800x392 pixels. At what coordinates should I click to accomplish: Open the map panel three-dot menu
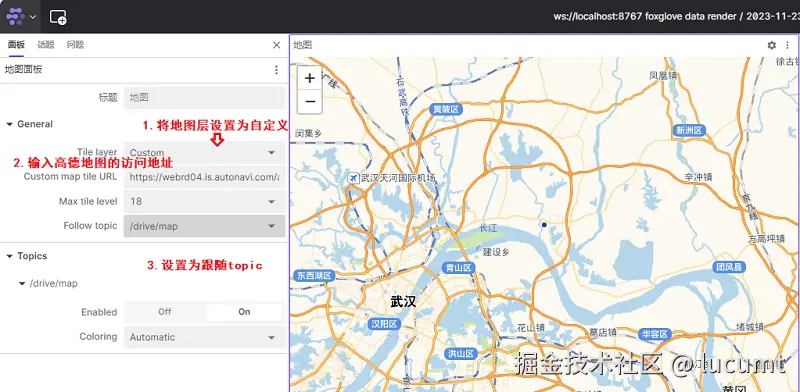click(788, 45)
